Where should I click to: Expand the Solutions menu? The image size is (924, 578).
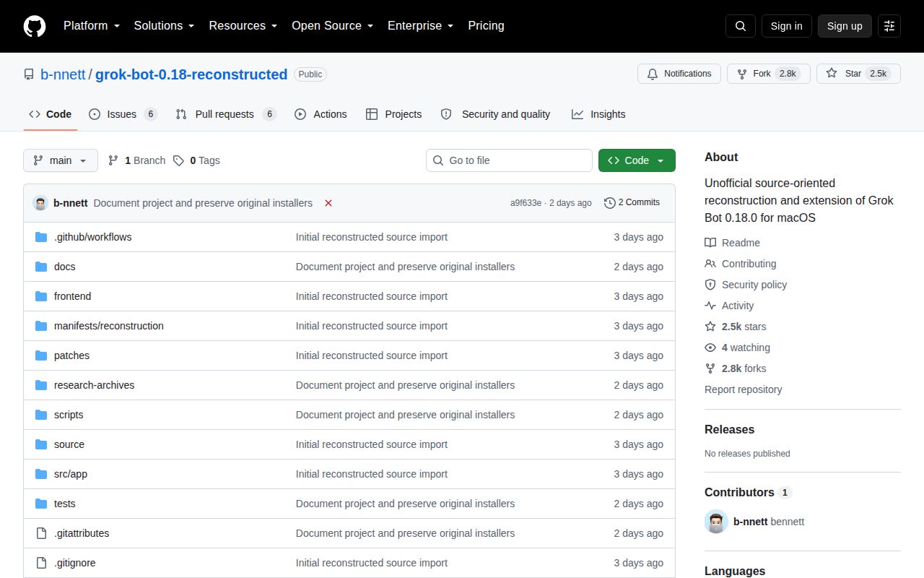coord(164,26)
